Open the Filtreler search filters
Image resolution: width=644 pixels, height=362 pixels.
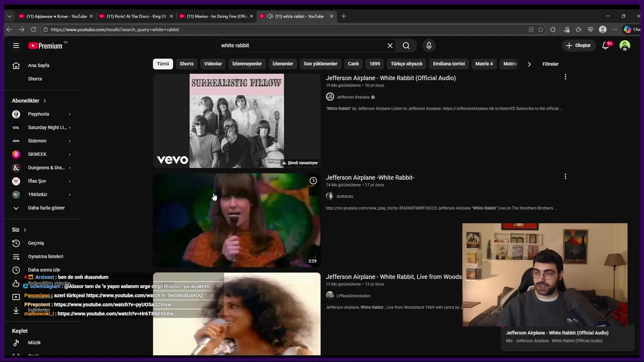tap(550, 64)
